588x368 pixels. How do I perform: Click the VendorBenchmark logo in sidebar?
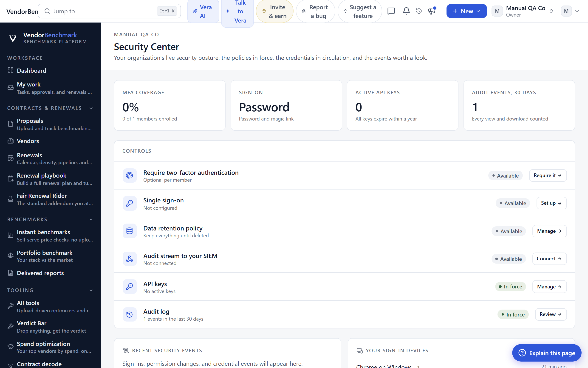[x=13, y=38]
